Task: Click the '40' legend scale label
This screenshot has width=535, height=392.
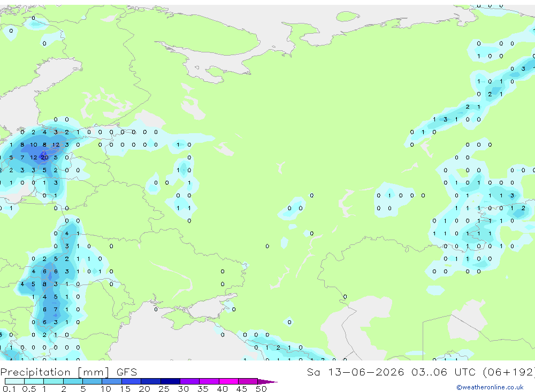Action: pyautogui.click(x=222, y=389)
